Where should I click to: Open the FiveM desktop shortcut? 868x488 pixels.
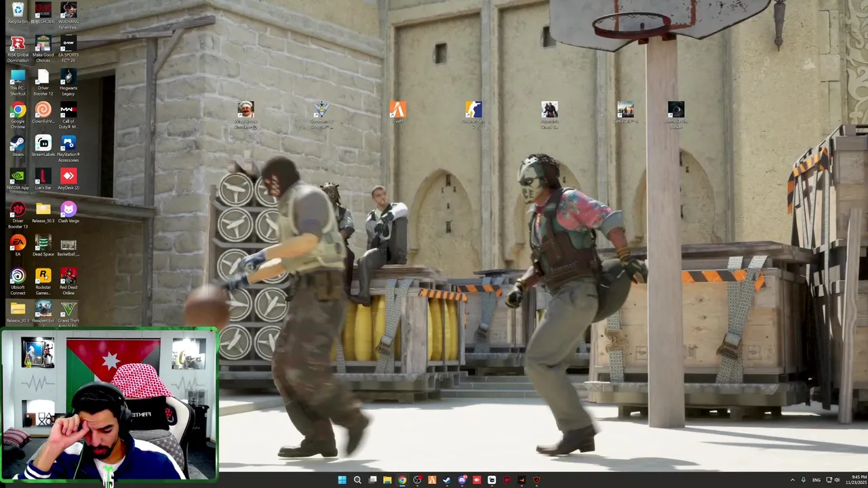(397, 113)
